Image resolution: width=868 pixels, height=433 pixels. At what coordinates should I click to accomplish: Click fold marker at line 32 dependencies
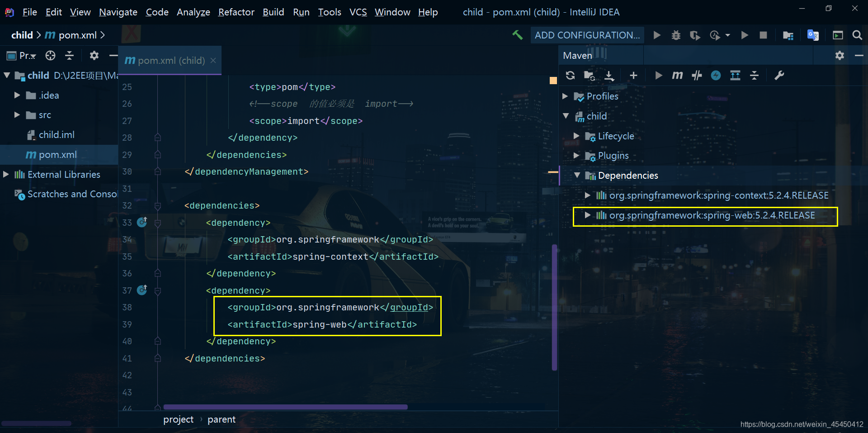[157, 206]
